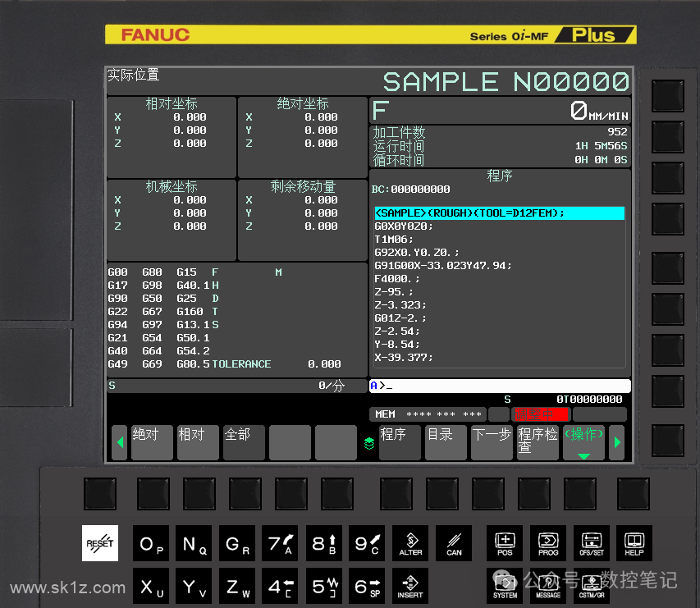Click the 机械坐标 panel title

(172, 186)
